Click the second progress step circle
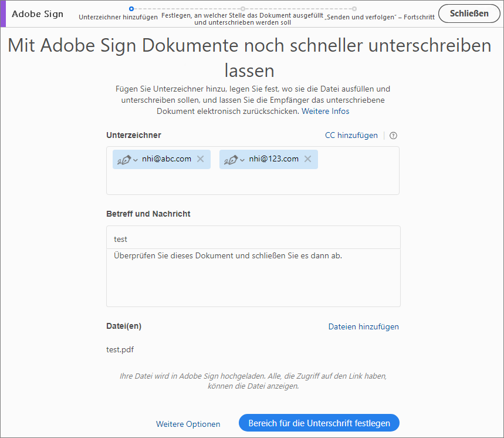Screen dimensions: 504x438 coord(242,9)
